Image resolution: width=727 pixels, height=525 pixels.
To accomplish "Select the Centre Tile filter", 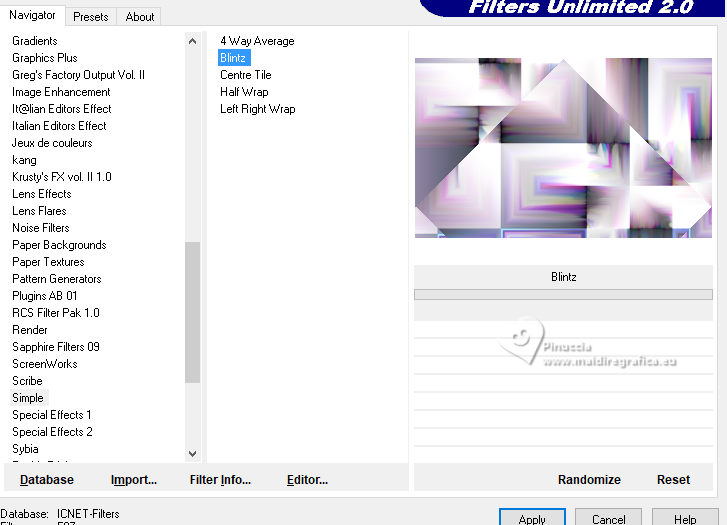I will click(246, 75).
